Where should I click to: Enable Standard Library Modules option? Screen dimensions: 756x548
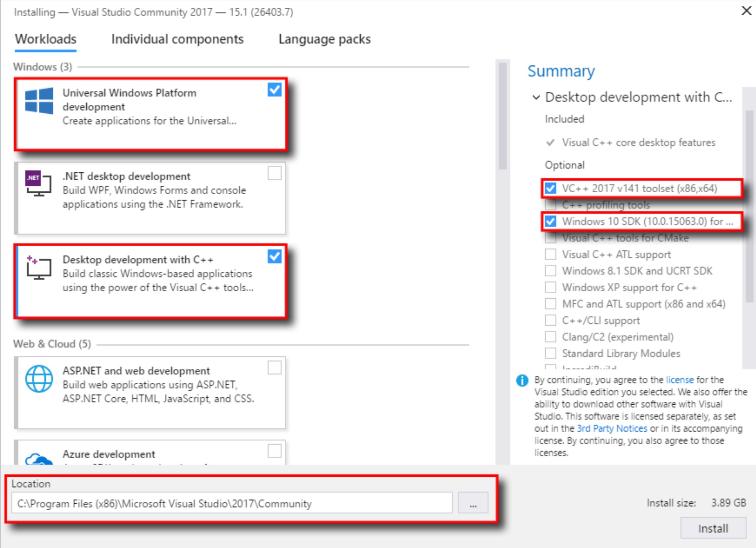click(551, 353)
